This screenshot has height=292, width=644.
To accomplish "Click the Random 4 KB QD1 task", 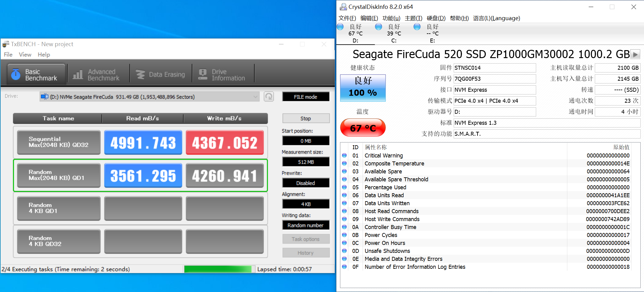I will click(x=59, y=208).
